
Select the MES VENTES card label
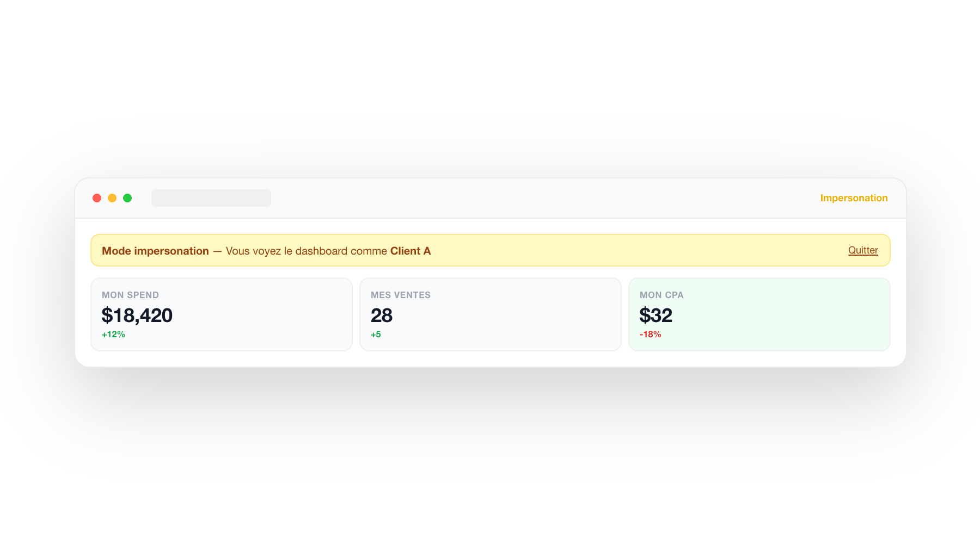coord(401,295)
